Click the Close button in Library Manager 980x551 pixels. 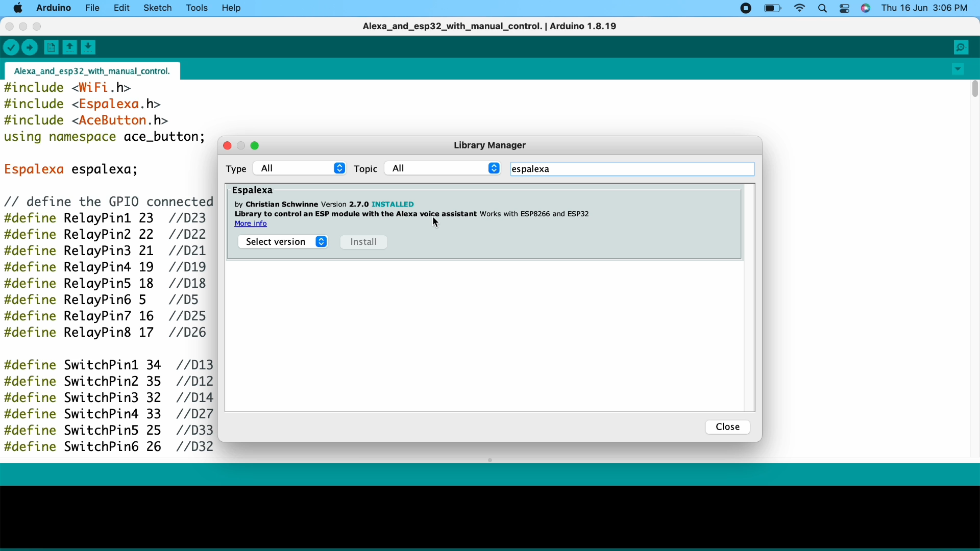[x=728, y=428]
